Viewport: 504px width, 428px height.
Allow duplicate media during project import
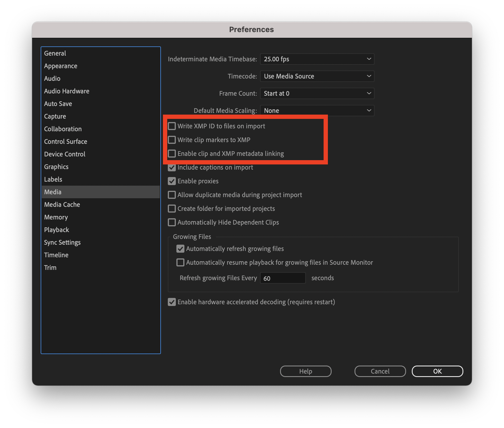click(172, 195)
